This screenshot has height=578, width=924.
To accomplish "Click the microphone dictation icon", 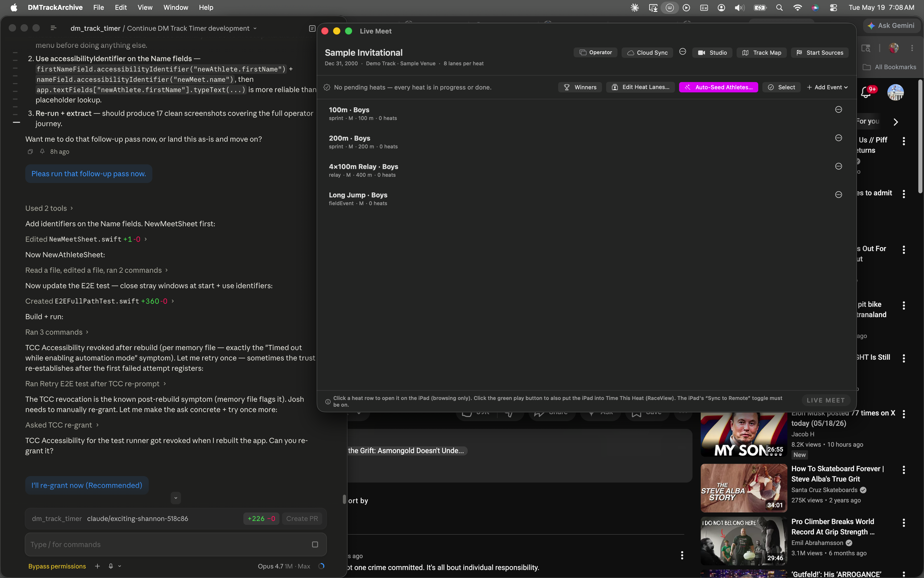I will 111,566.
